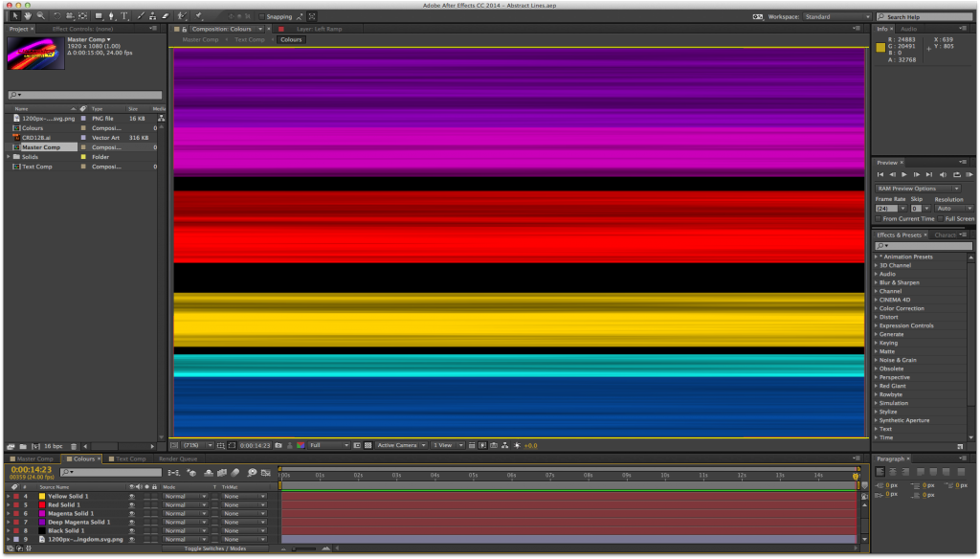980x559 pixels.
Task: Select the Hand tool in the toolbar
Action: point(28,16)
